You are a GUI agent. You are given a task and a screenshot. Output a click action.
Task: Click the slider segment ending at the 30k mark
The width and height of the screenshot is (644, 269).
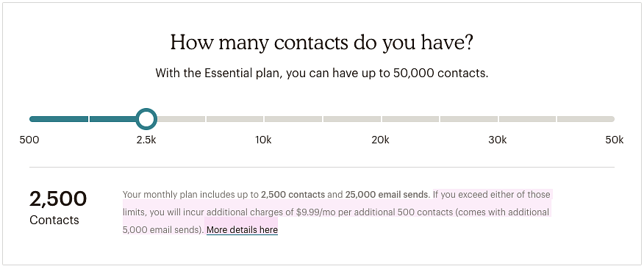tap(468, 119)
